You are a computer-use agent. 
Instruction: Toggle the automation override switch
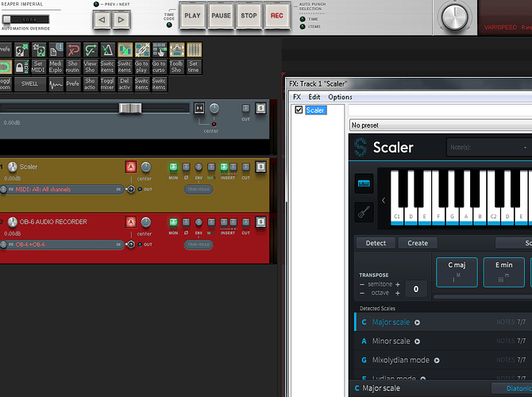coord(25,19)
